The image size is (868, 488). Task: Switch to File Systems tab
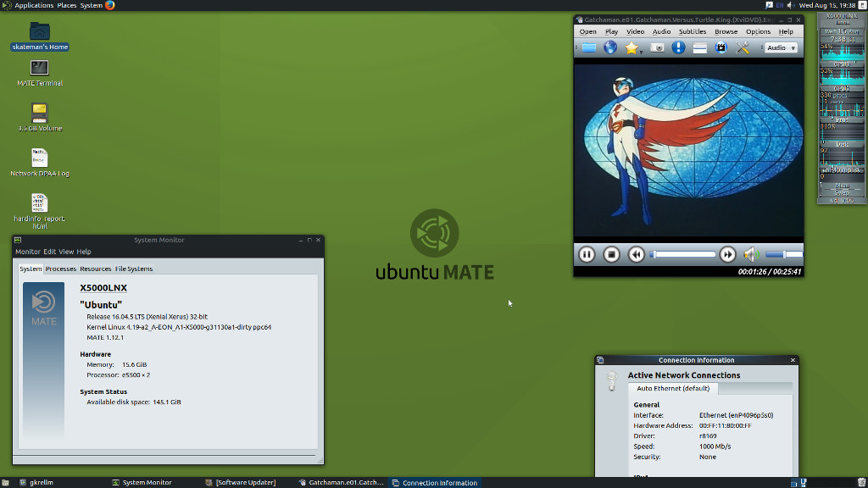(133, 269)
